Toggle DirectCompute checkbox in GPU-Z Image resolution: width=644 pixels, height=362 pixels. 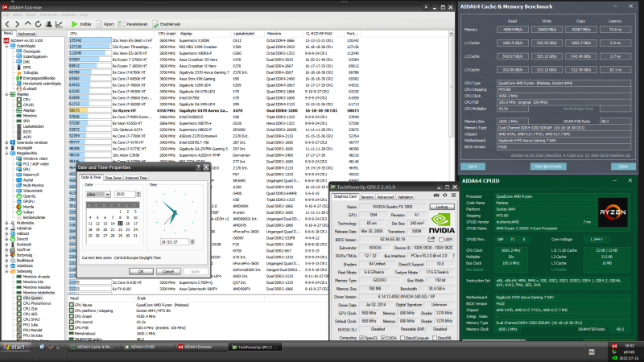402,338
